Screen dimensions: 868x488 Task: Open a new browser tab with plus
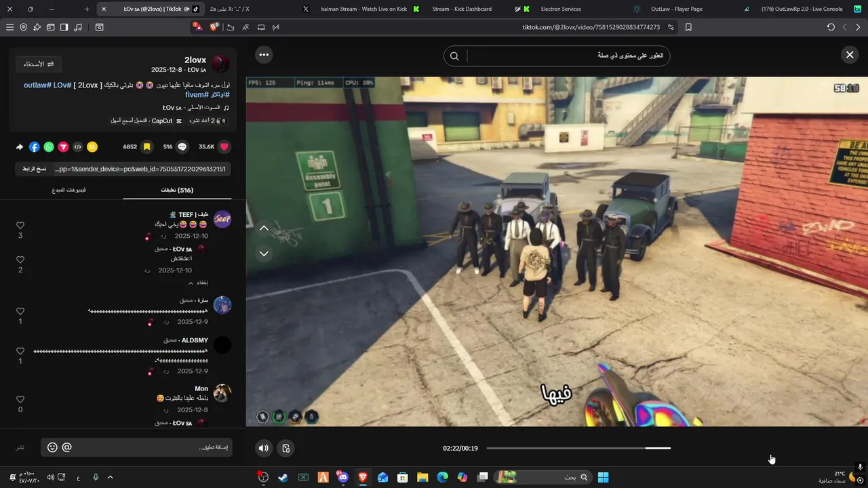point(87,9)
